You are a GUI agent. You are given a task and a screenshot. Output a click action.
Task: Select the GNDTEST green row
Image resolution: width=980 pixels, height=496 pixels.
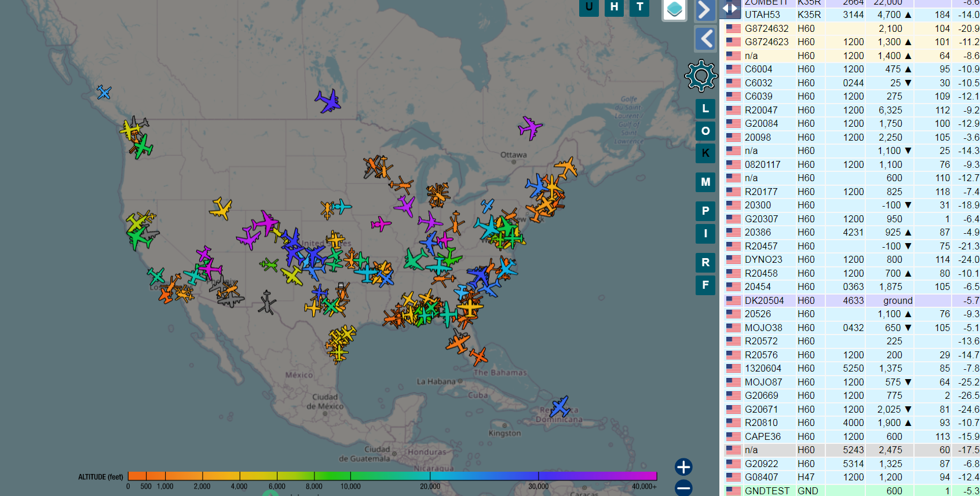tap(851, 490)
